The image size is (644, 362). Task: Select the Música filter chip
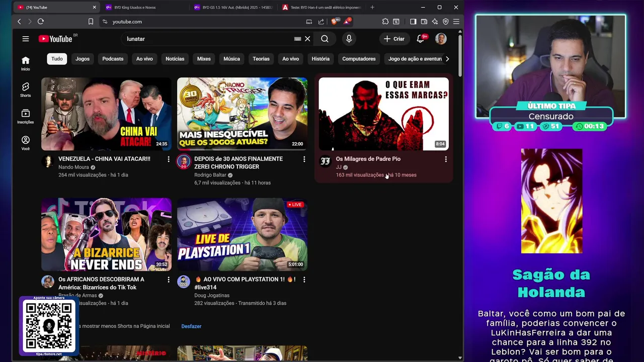pyautogui.click(x=231, y=59)
